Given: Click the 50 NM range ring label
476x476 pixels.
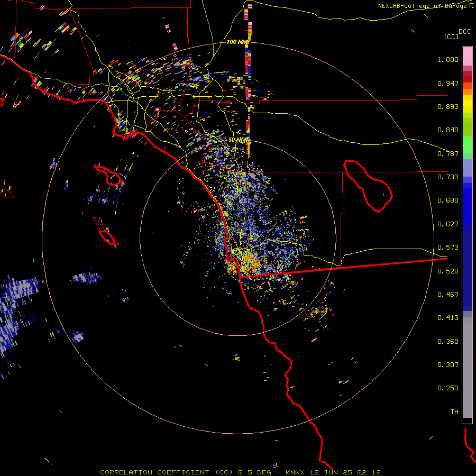Looking at the screenshot, I should (x=239, y=140).
